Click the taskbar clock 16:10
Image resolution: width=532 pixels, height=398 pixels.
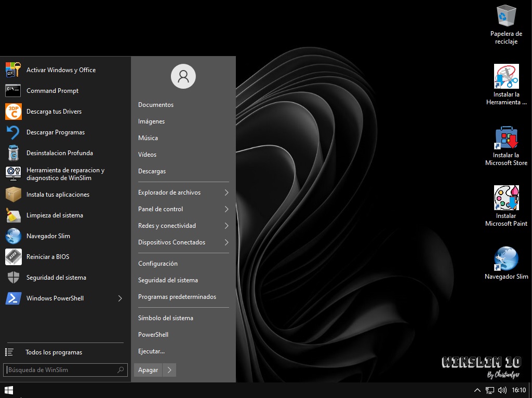pos(518,390)
